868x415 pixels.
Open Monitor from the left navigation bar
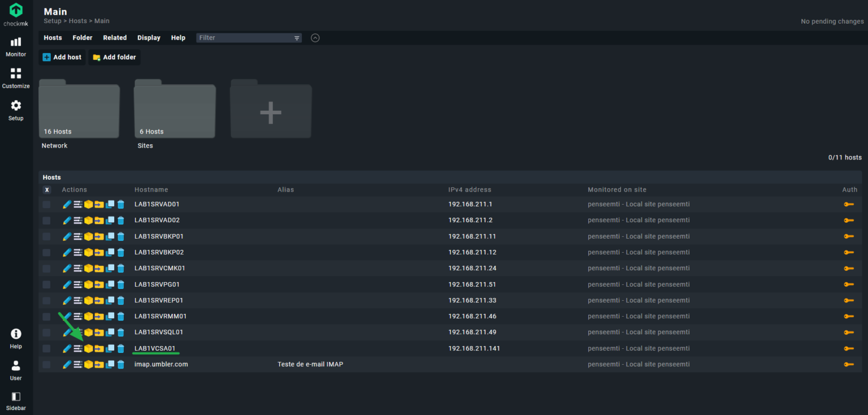[16, 47]
